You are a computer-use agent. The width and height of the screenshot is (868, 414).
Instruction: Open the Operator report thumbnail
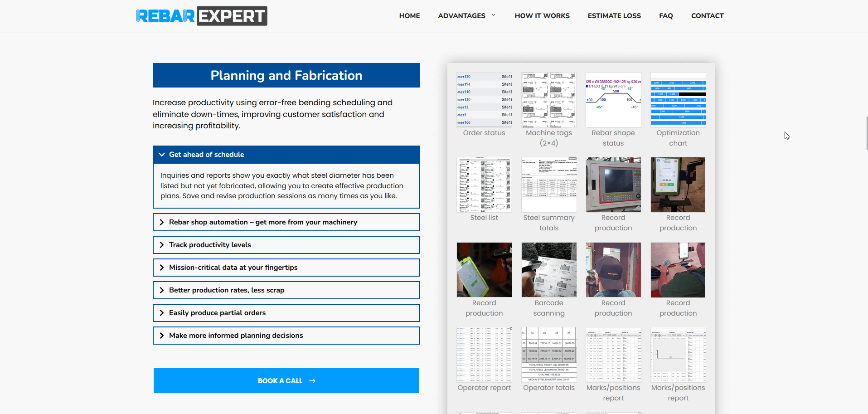pyautogui.click(x=484, y=355)
